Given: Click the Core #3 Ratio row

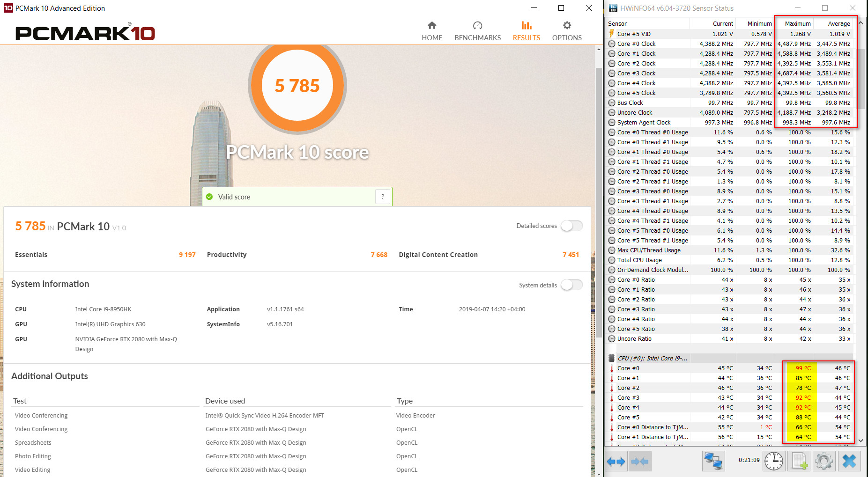Looking at the screenshot, I should (x=730, y=309).
